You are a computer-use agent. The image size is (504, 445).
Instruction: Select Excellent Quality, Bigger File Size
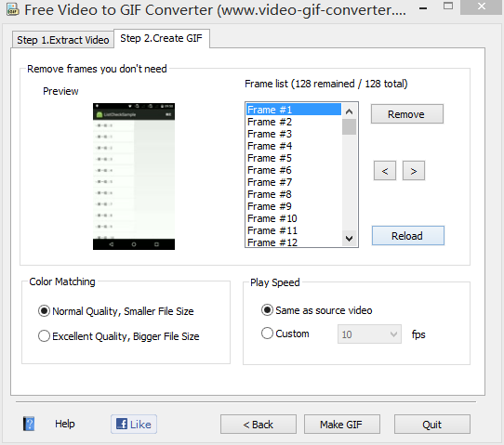[119, 336]
